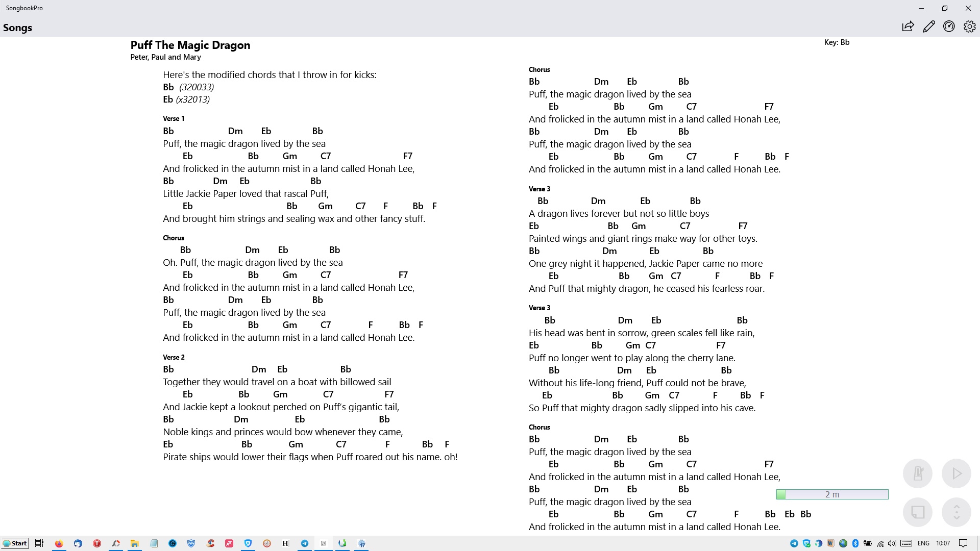Click 'Pirate ships would lower their flags' line

[x=310, y=457]
